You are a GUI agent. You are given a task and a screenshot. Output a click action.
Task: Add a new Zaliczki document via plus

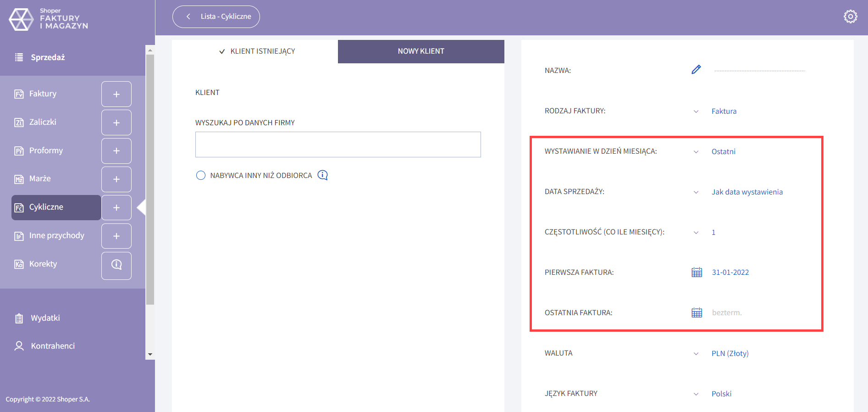116,122
